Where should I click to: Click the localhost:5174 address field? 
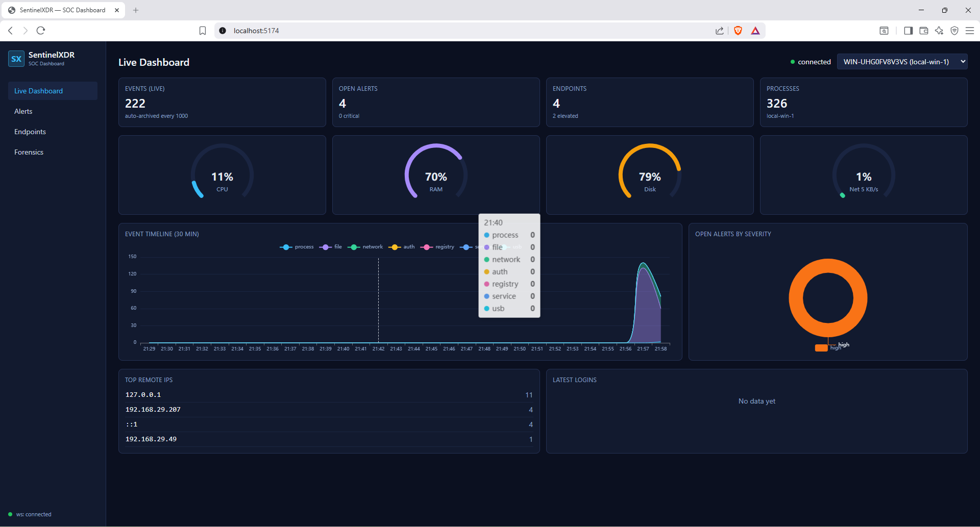pos(470,31)
